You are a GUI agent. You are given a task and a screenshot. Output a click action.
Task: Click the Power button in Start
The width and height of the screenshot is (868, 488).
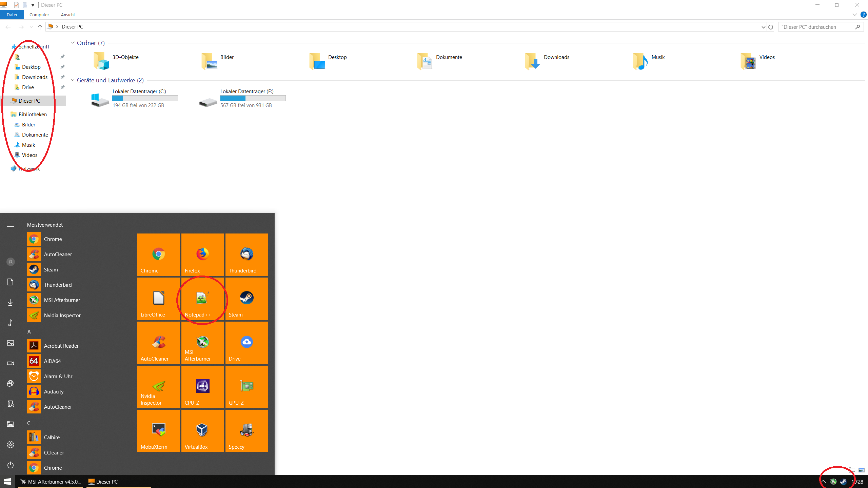[x=11, y=465]
